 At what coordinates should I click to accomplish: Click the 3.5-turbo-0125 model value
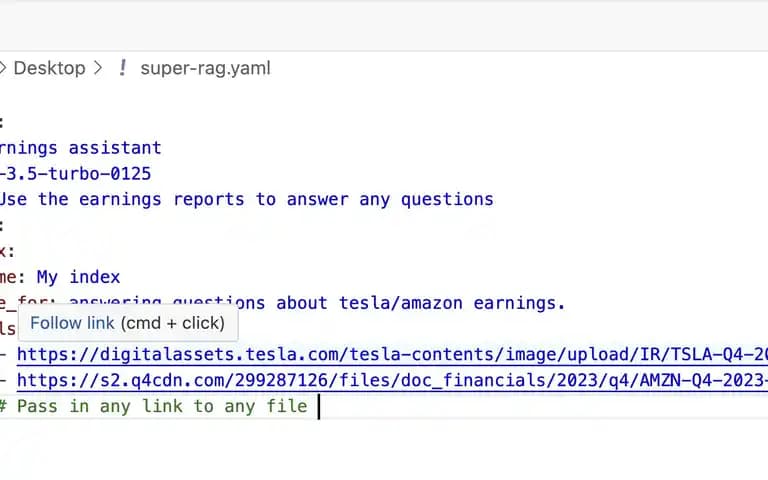point(76,173)
